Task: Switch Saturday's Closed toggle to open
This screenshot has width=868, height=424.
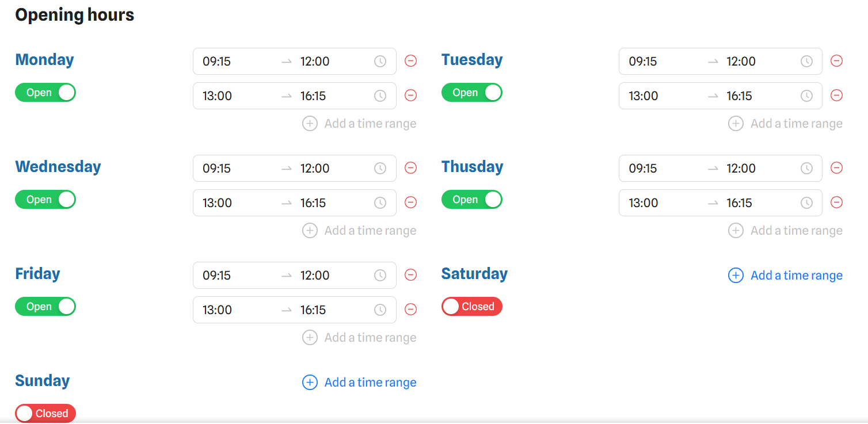Action: click(x=472, y=307)
